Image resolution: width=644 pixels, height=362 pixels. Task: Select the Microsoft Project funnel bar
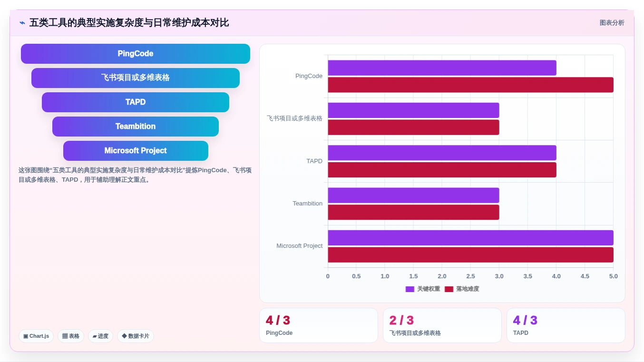coord(136,151)
